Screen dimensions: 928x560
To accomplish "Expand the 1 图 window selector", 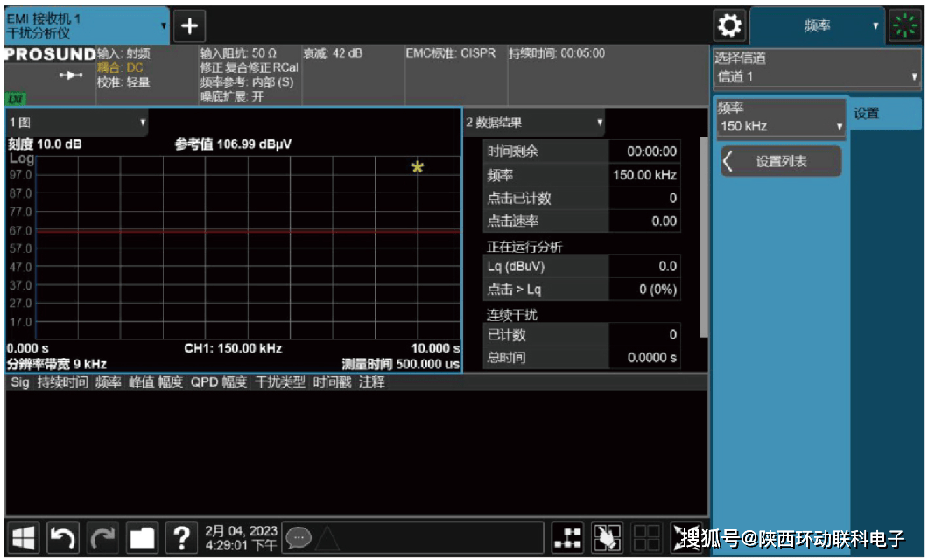I will pos(77,122).
